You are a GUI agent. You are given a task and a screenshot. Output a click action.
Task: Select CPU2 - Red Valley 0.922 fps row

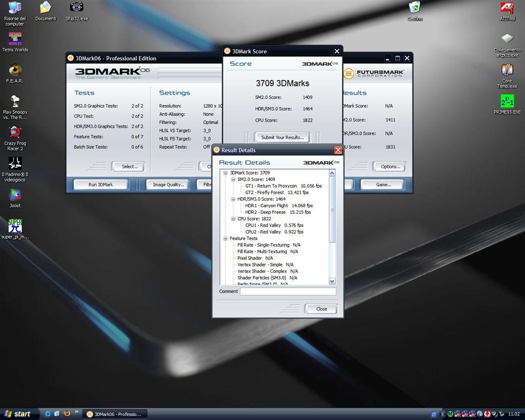tap(274, 232)
